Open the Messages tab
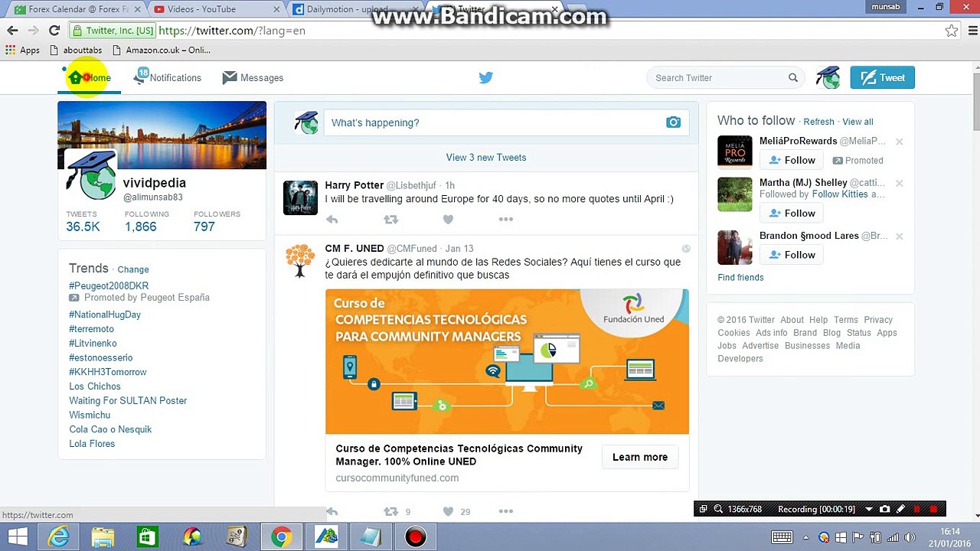The height and width of the screenshot is (551, 980). coord(253,77)
